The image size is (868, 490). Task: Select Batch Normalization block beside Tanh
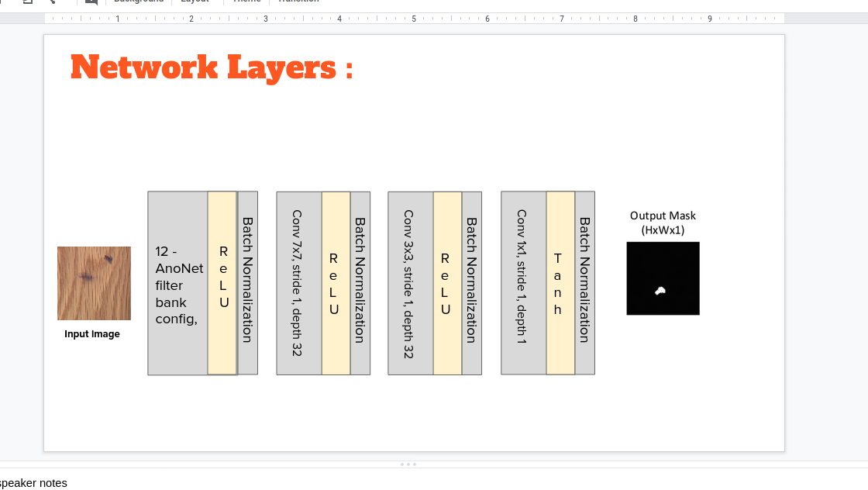click(x=585, y=283)
